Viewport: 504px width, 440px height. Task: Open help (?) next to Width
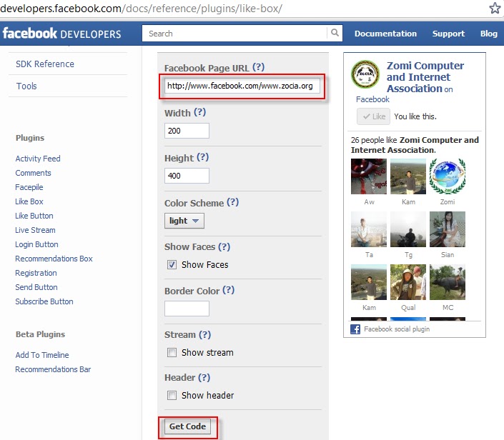[x=200, y=112]
